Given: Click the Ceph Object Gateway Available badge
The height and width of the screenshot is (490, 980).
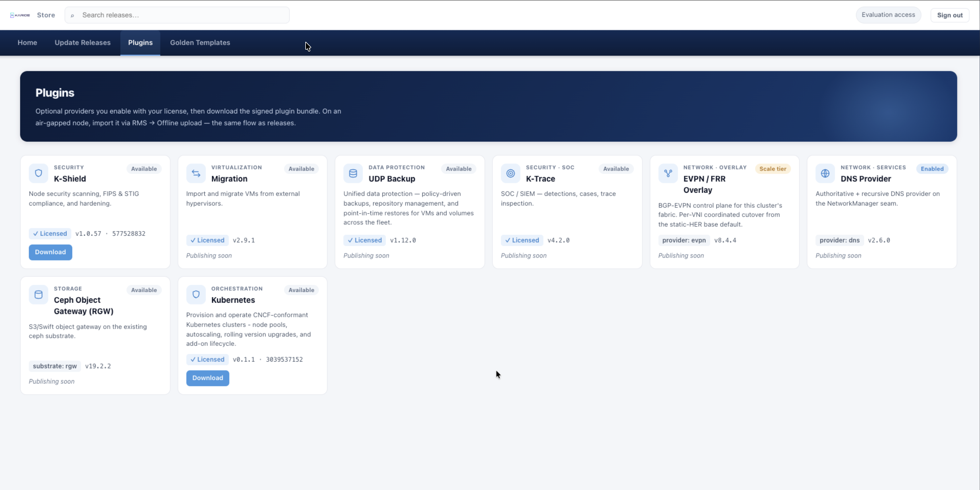Looking at the screenshot, I should 144,290.
